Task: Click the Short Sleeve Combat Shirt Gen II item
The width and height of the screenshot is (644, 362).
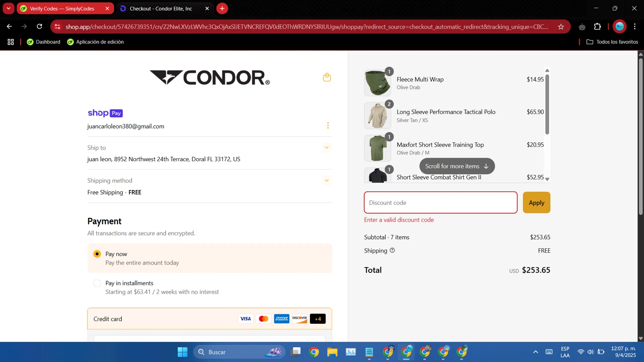Action: (x=439, y=177)
